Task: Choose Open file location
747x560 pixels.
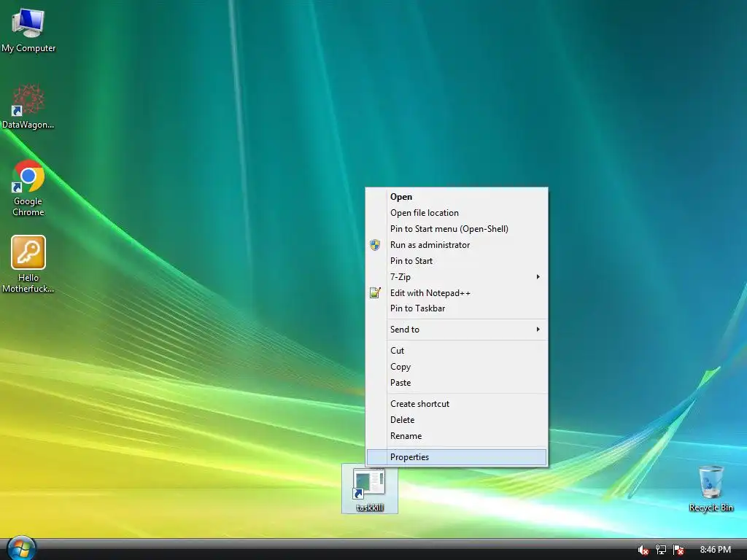Action: 457,213
